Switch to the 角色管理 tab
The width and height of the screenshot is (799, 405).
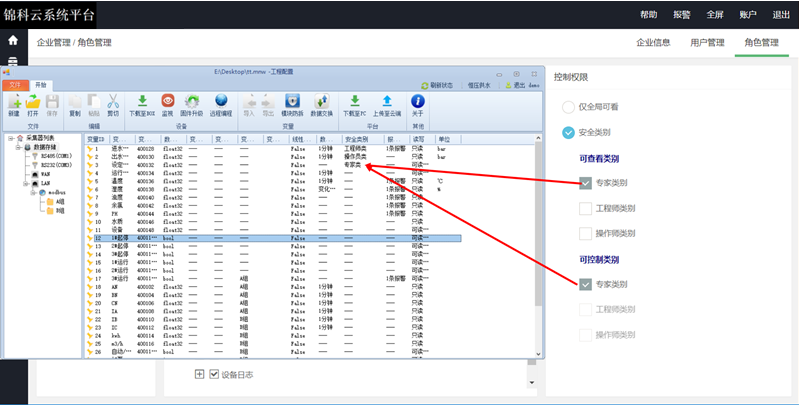pos(761,43)
